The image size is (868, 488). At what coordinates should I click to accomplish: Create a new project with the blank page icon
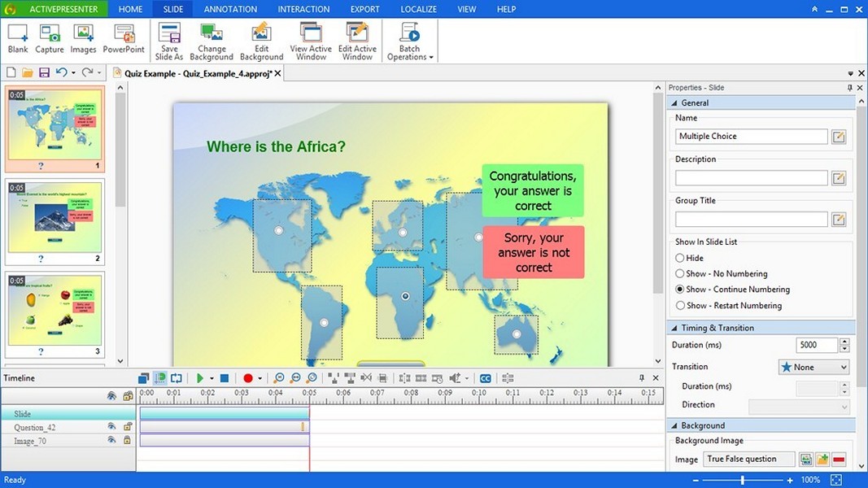[x=11, y=72]
